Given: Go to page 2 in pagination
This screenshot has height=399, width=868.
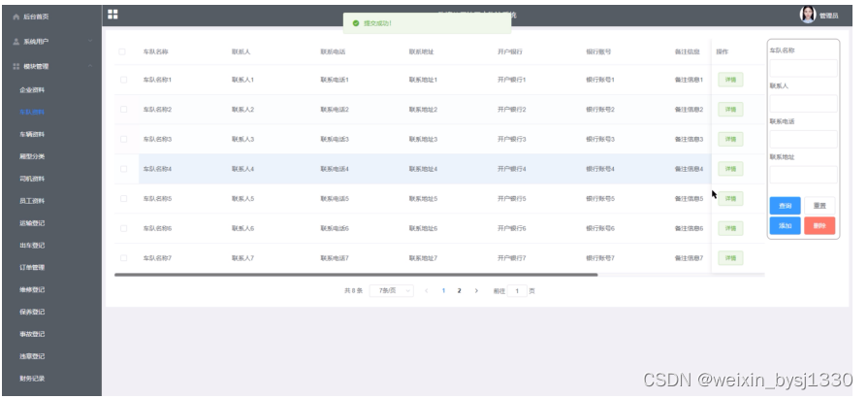Looking at the screenshot, I should point(459,291).
